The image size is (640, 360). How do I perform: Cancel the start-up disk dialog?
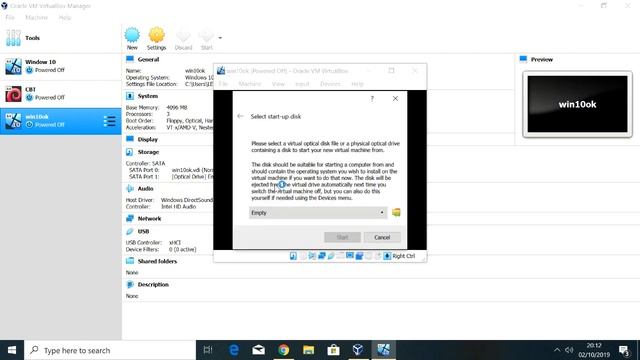pyautogui.click(x=382, y=237)
